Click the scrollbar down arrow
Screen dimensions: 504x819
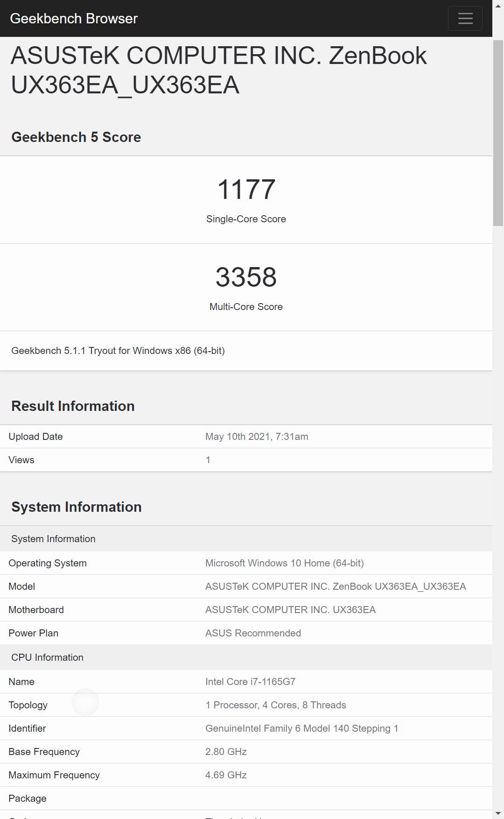(498, 814)
